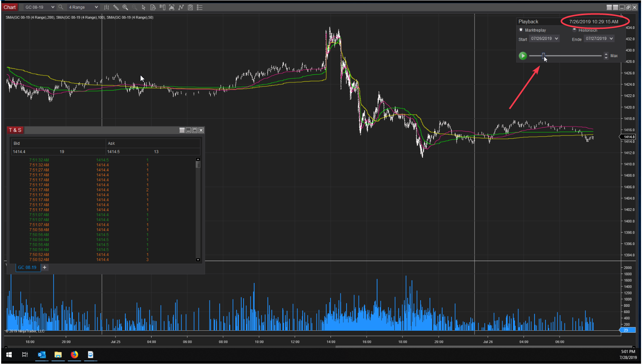Click ask price 1414.5 in quote row
Screen dimensions: 643x364
114,151
